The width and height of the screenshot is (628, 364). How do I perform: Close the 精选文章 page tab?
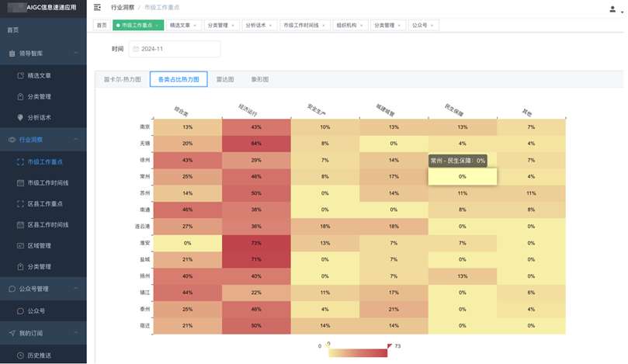point(194,26)
